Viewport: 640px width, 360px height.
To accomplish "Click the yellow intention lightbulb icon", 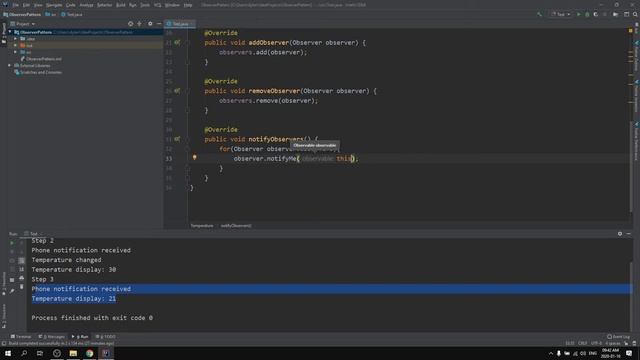I will (195, 158).
